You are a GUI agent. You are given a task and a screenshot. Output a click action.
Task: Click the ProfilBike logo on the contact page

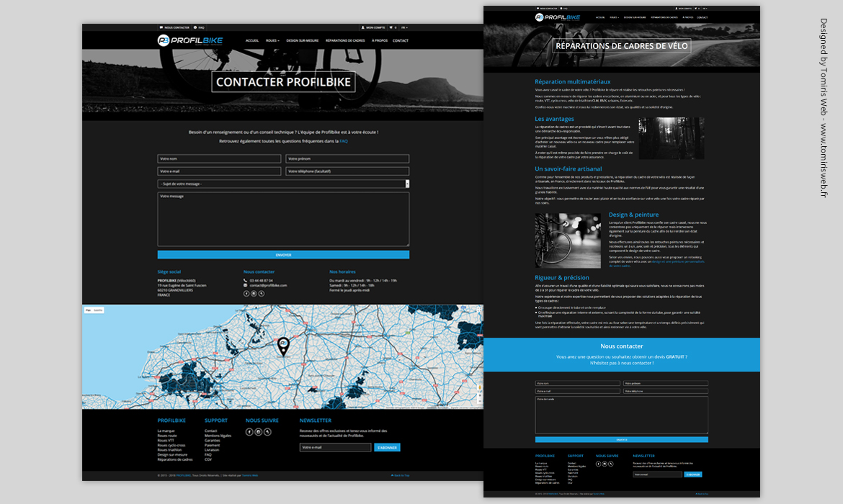click(x=189, y=40)
